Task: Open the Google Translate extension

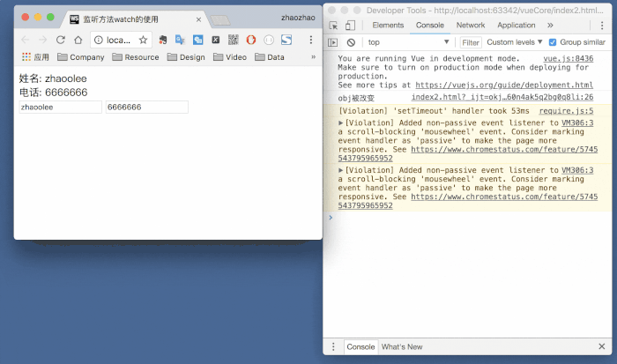Action: tap(180, 40)
